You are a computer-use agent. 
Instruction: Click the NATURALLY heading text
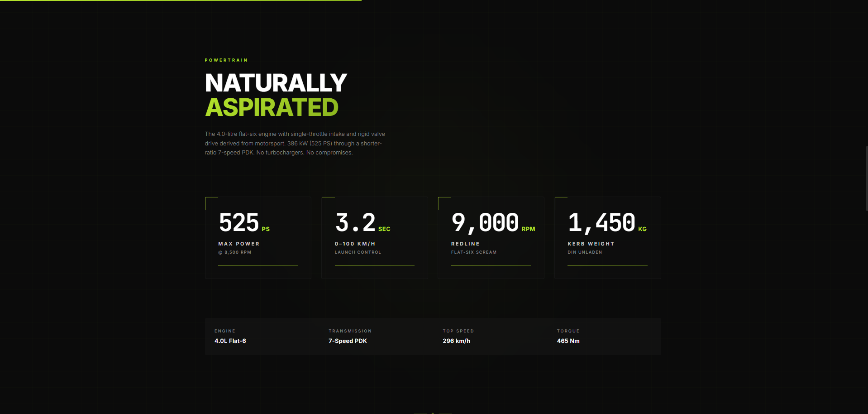click(x=276, y=83)
